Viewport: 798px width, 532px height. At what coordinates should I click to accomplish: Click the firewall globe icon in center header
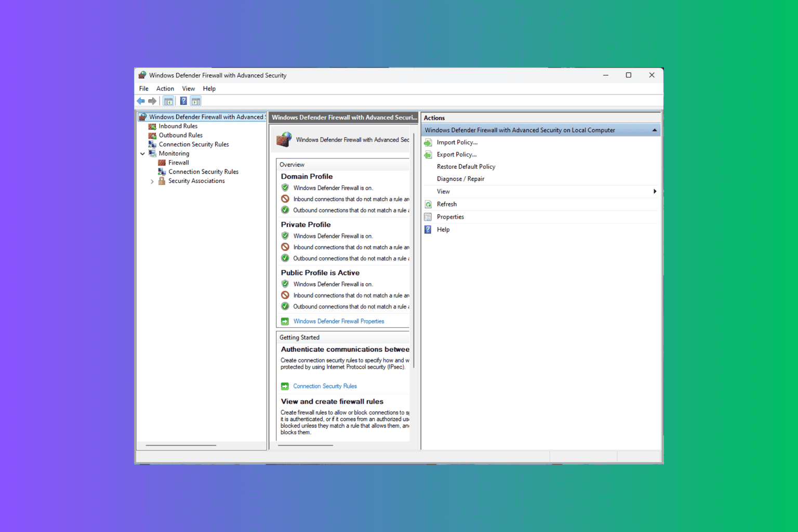(284, 139)
